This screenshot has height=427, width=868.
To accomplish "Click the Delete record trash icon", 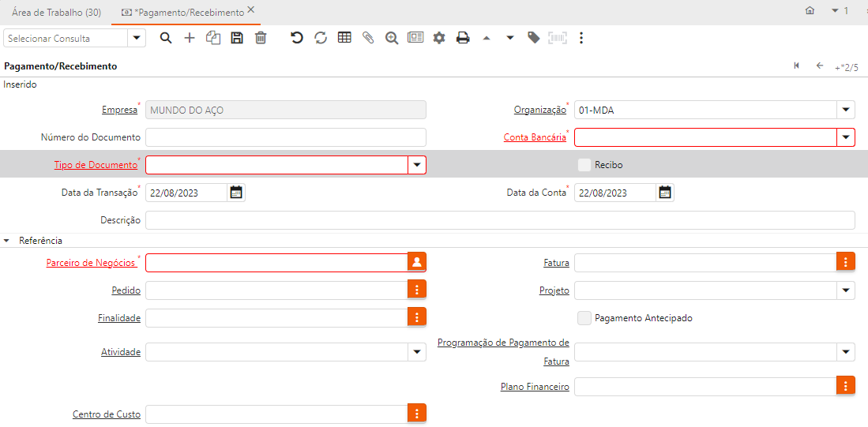I will click(x=261, y=38).
